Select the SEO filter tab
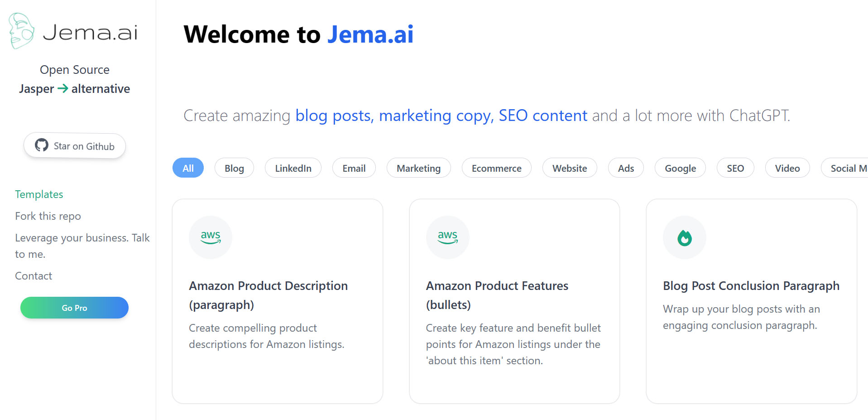 [x=735, y=168]
